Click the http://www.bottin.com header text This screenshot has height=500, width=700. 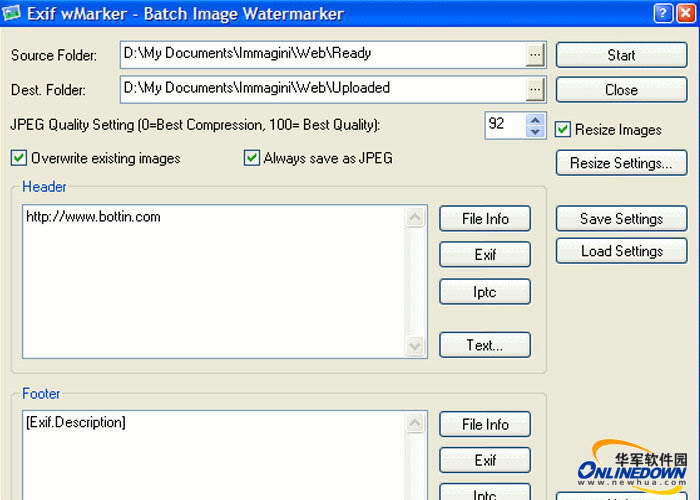tap(93, 217)
